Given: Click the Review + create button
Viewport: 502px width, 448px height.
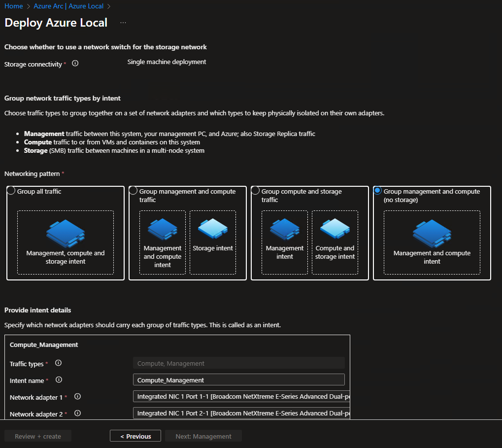Looking at the screenshot, I should [38, 436].
